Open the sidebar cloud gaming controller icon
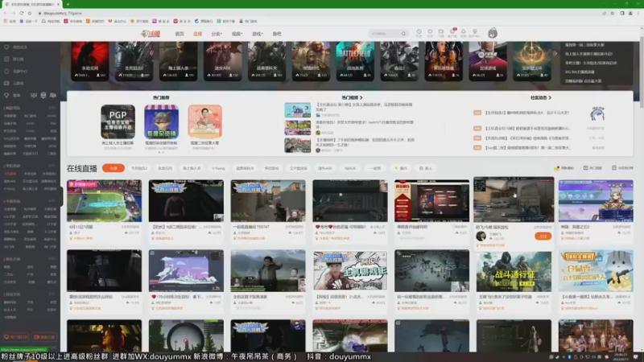 tap(6, 84)
